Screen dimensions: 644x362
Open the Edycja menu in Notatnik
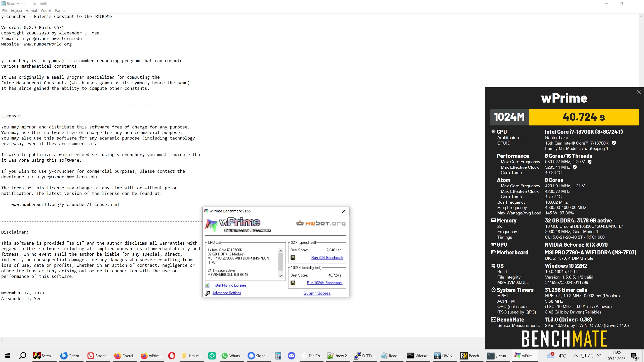point(16,11)
